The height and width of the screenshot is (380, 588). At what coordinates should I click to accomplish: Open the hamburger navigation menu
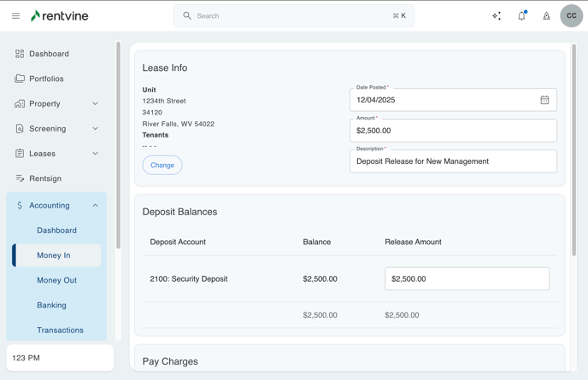coord(15,15)
